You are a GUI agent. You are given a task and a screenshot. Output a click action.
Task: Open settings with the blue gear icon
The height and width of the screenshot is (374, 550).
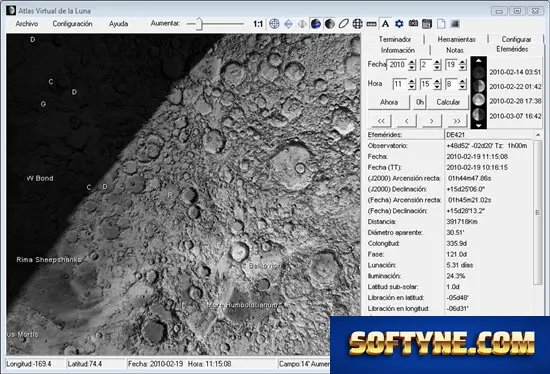[x=399, y=24]
